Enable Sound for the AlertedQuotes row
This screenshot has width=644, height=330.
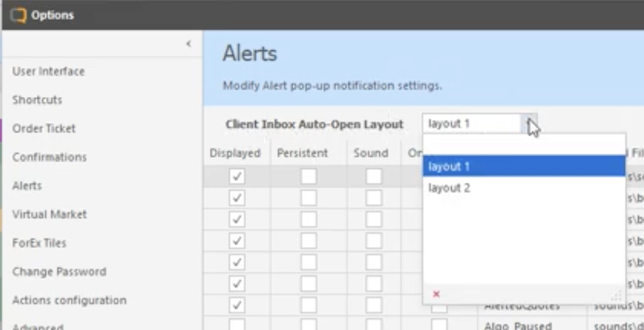coord(374,305)
